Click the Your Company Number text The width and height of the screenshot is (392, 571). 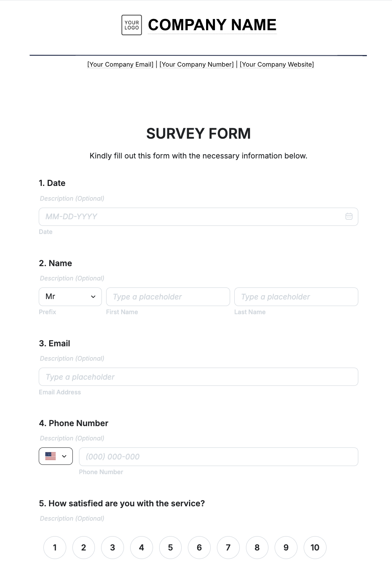pos(196,64)
